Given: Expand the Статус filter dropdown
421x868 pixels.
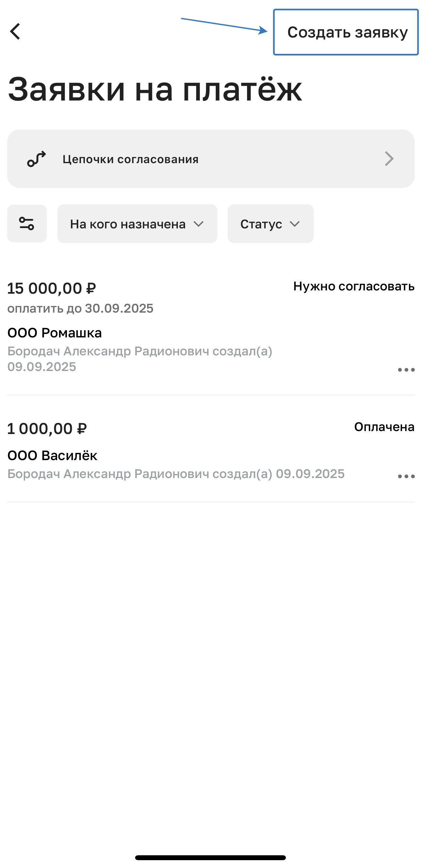Looking at the screenshot, I should pyautogui.click(x=261, y=224).
